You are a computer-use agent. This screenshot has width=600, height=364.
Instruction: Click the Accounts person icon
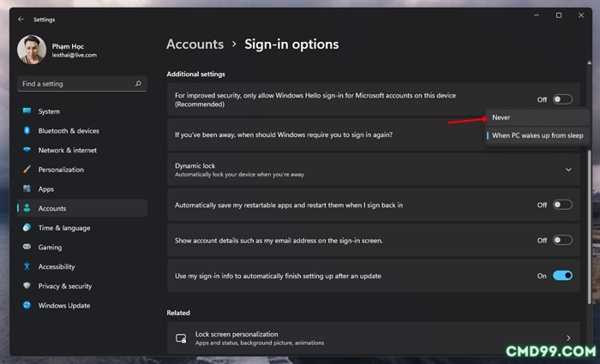click(x=27, y=208)
